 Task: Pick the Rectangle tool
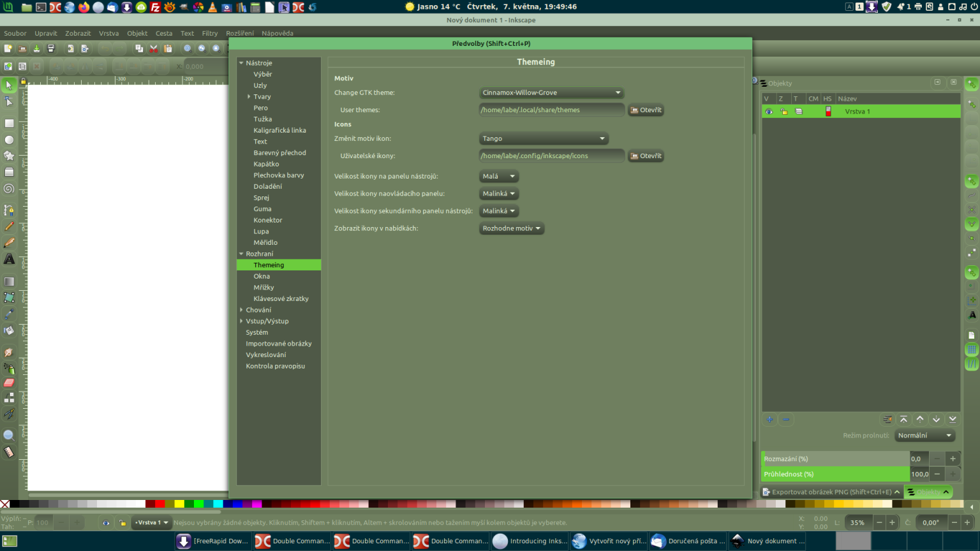[9, 122]
